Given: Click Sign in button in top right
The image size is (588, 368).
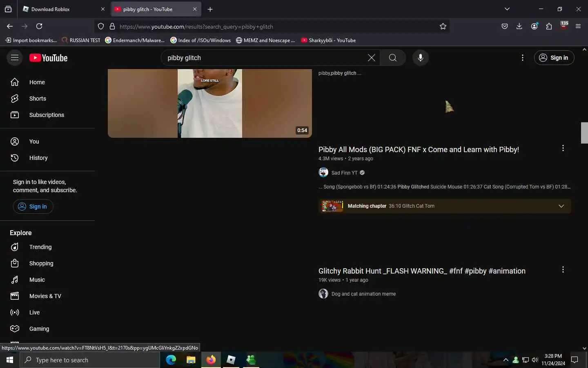Looking at the screenshot, I should tap(554, 58).
